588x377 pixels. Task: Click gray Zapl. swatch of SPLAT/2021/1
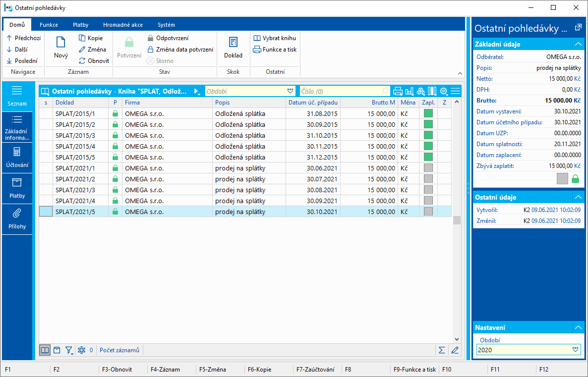(x=428, y=168)
